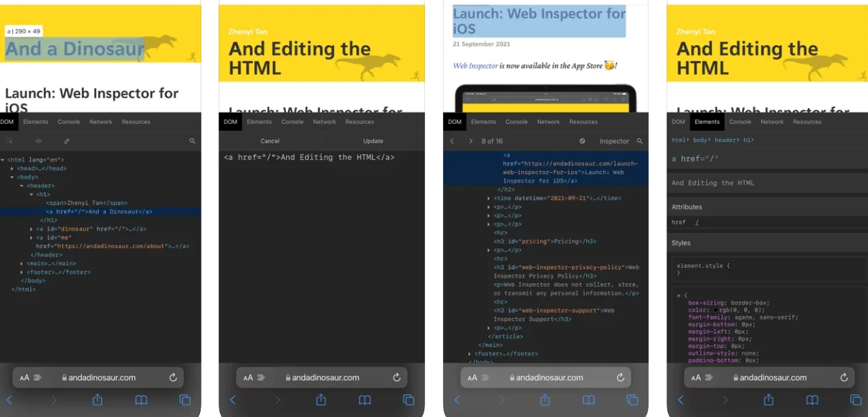This screenshot has width=868, height=417.
Task: Tap the Inspector button in third phone
Action: click(x=614, y=141)
